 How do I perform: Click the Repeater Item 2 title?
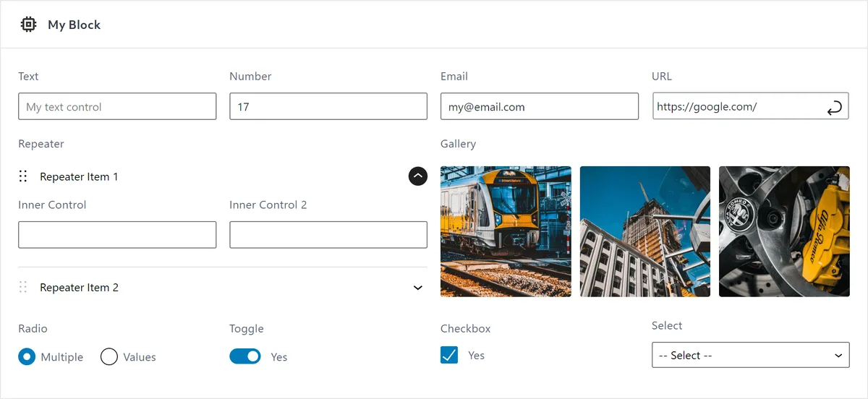pos(79,287)
